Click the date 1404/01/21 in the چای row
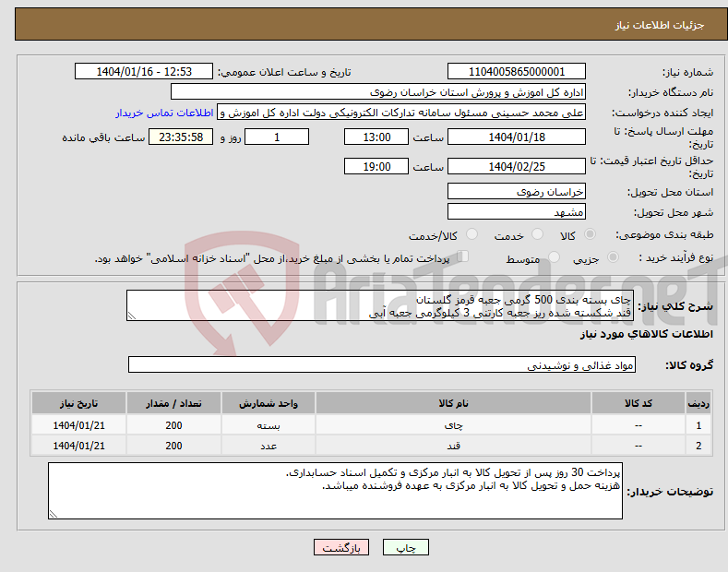728x572 pixels. pos(79,425)
